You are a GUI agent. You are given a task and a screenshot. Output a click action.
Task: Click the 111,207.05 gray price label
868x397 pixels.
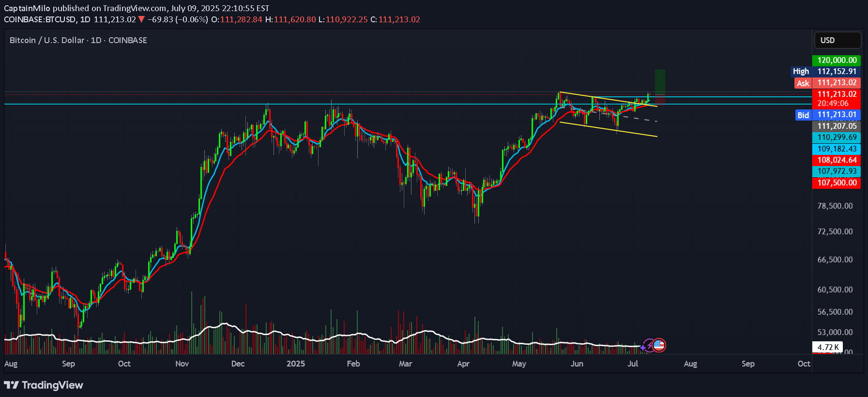837,126
